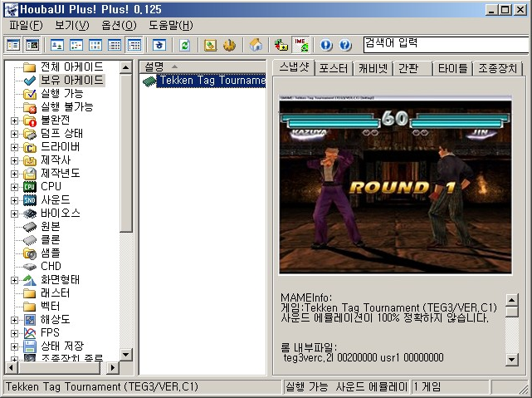The height and width of the screenshot is (398, 532).
Task: Expand the 드라이버 tree node
Action: [14, 147]
